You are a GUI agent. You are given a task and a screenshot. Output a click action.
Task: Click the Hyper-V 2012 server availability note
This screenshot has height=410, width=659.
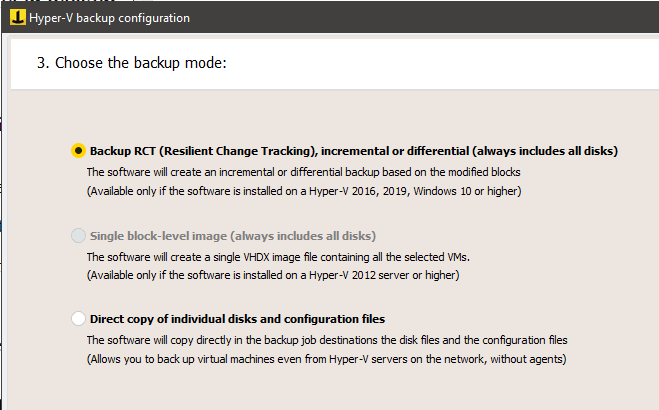point(273,275)
